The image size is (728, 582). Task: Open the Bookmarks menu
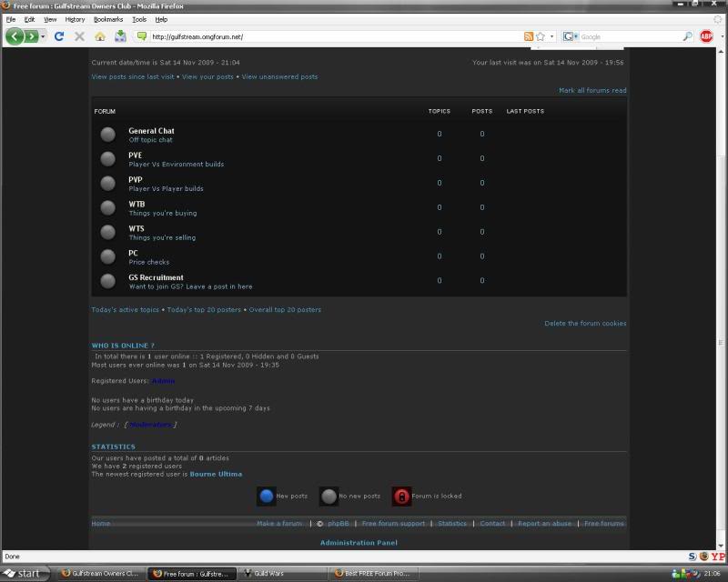(108, 19)
